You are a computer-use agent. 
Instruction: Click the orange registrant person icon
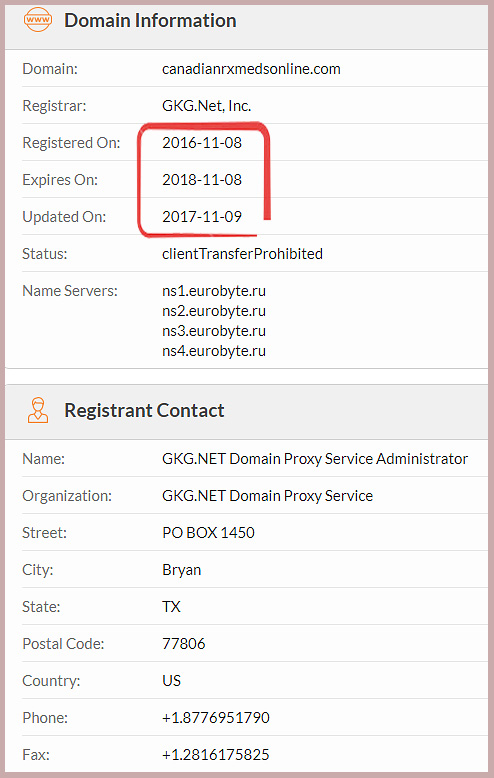tap(38, 410)
